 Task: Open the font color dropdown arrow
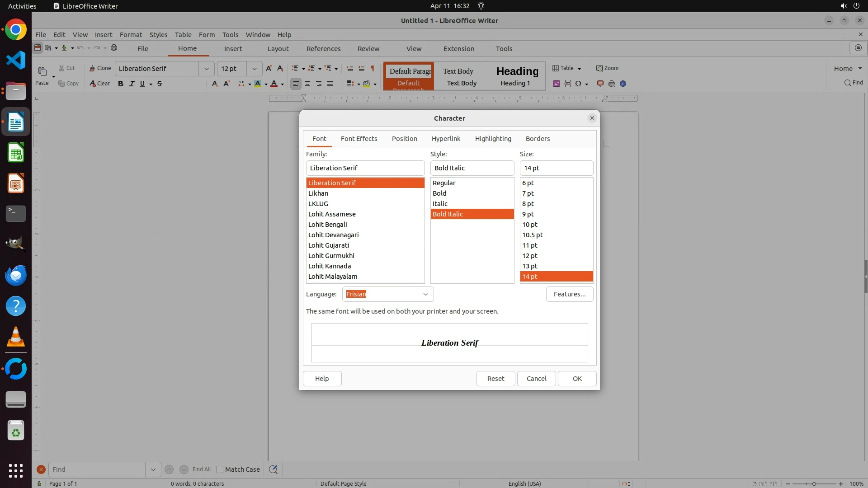(x=283, y=84)
